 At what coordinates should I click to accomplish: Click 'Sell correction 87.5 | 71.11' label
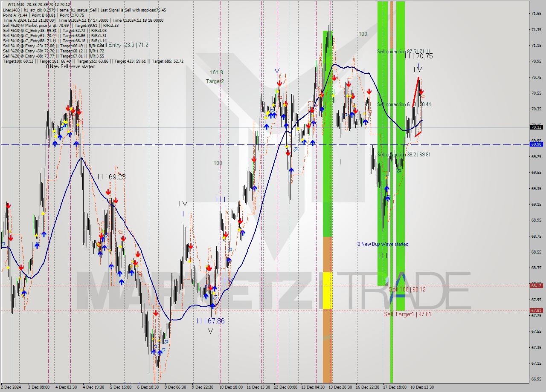point(404,52)
